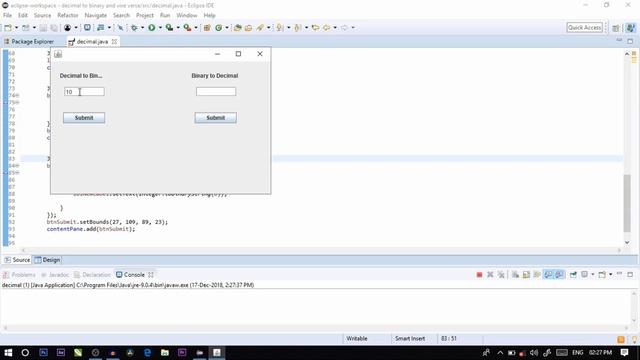
Task: Click the Edge browser taskbar icon
Action: click(147, 353)
